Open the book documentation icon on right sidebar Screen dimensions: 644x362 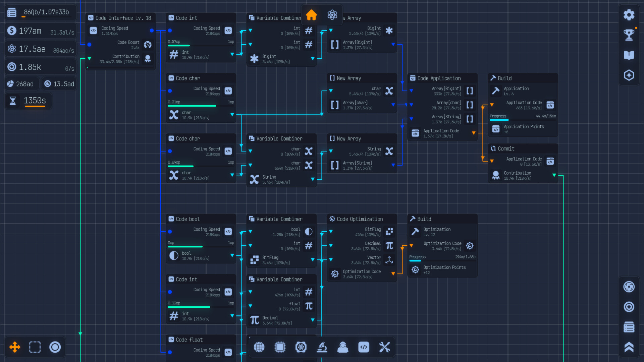point(629,55)
